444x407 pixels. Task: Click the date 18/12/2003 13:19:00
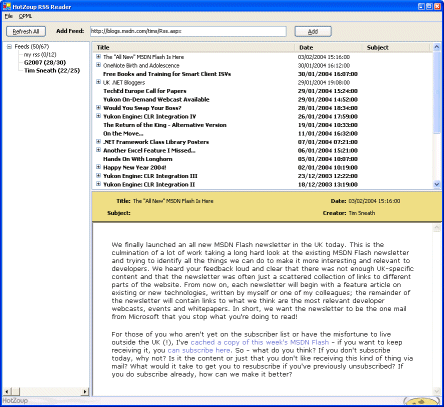[328, 185]
